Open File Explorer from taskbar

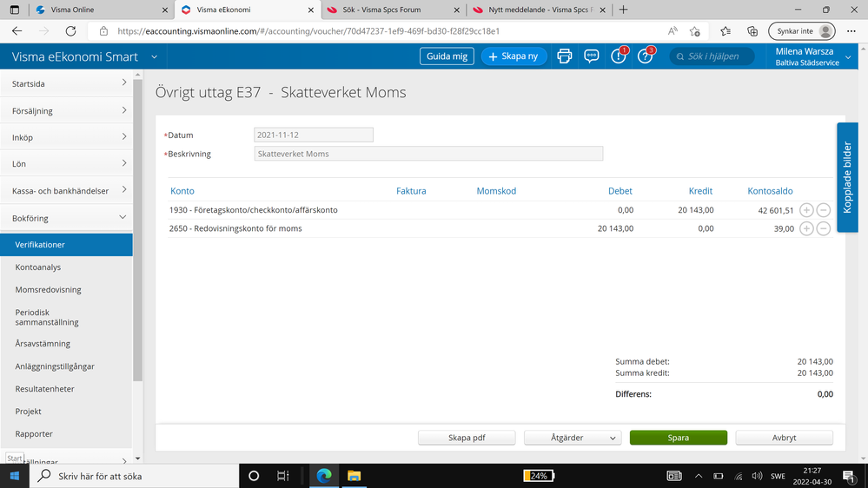pyautogui.click(x=354, y=476)
